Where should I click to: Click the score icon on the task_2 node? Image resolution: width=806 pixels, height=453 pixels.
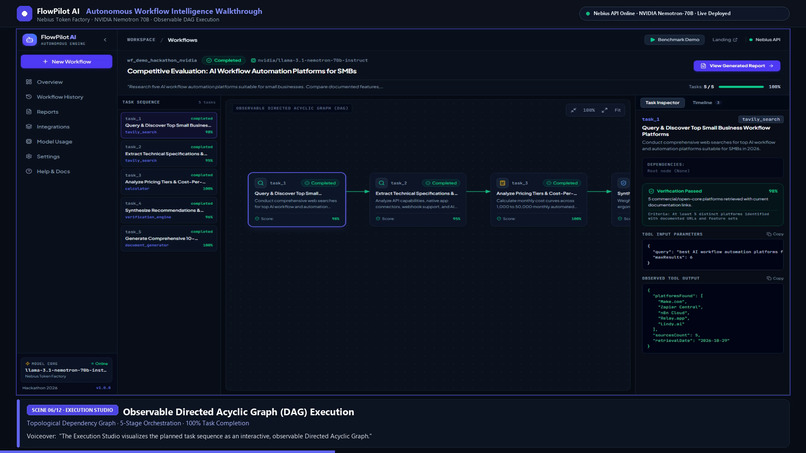pos(378,219)
